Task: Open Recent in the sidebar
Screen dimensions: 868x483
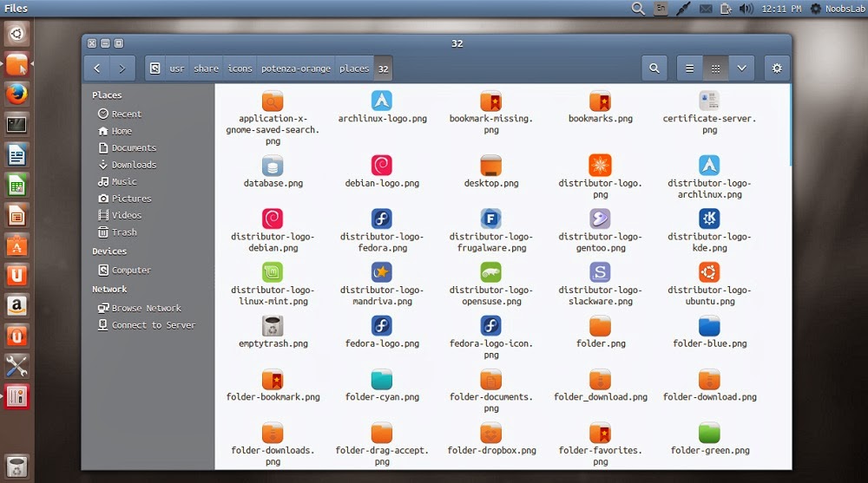Action: pyautogui.click(x=120, y=114)
